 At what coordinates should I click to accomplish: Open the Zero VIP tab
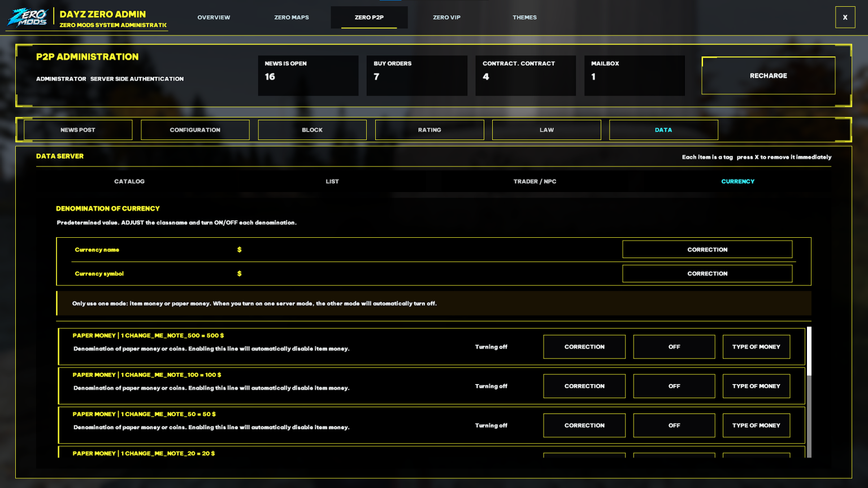pyautogui.click(x=446, y=18)
